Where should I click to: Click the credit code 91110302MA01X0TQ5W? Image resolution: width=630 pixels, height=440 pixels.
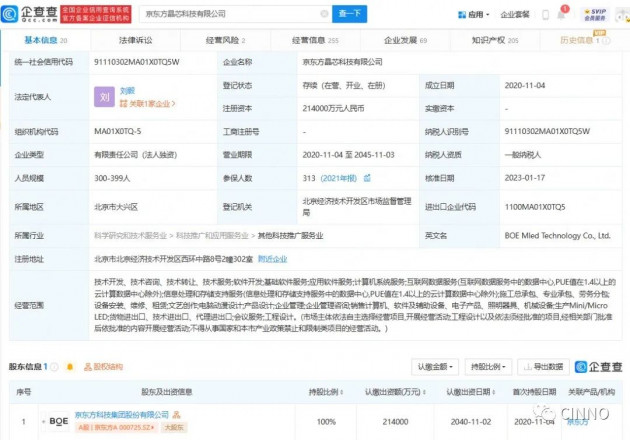(x=137, y=62)
